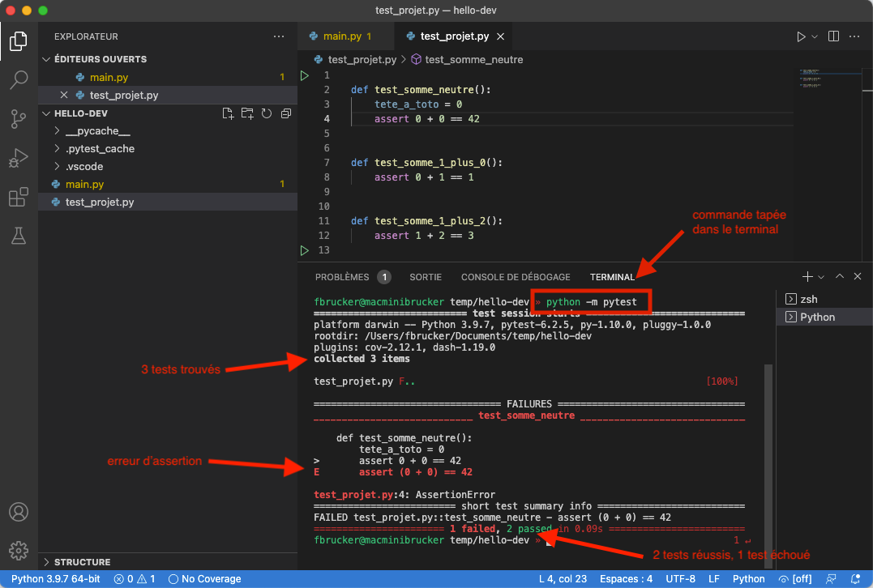This screenshot has width=873, height=588.
Task: Open the Testing beaker view
Action: tap(18, 236)
